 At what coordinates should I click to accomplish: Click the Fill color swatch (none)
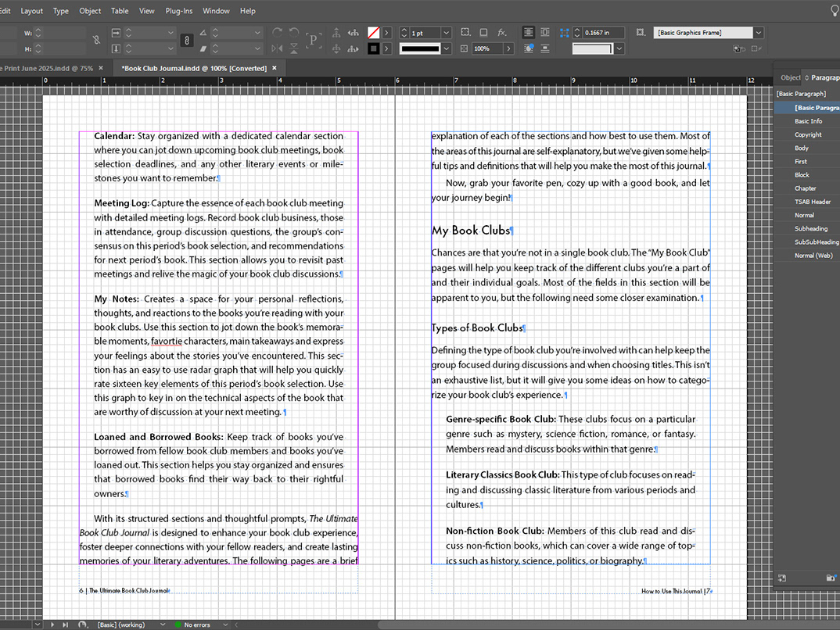tap(373, 33)
